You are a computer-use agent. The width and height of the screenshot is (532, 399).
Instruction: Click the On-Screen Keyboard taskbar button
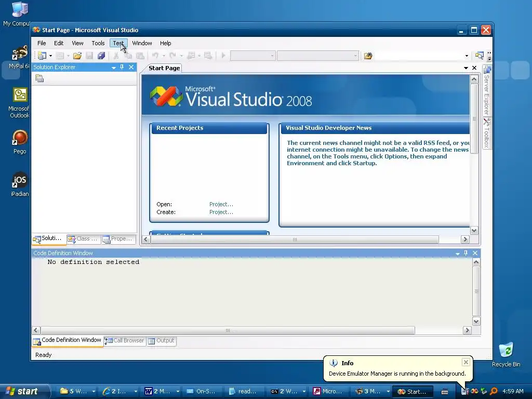(202, 392)
